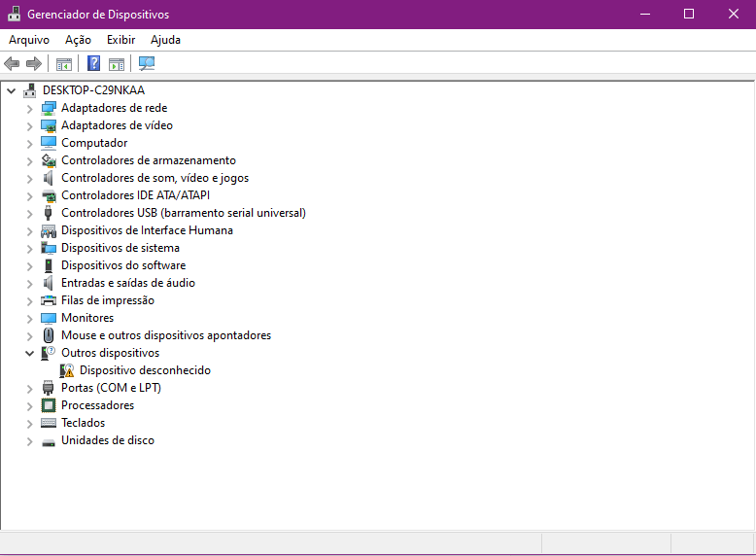
Task: Expand Adaptadores de vídeo
Action: coord(30,126)
